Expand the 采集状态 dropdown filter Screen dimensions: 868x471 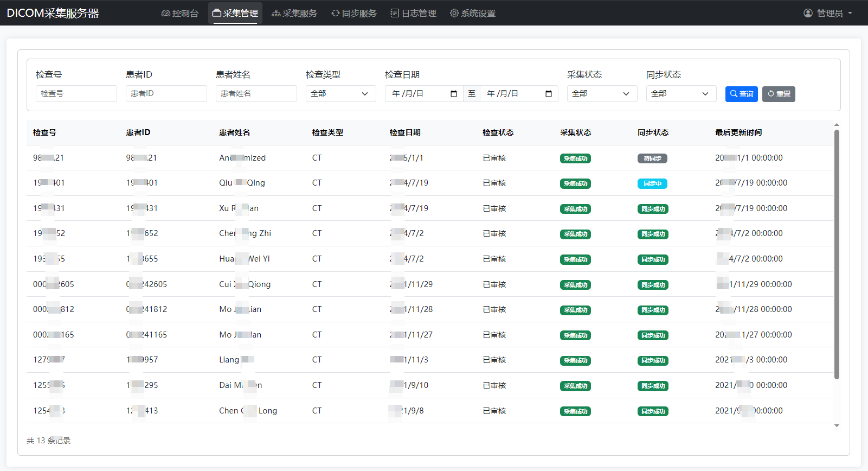(x=602, y=94)
